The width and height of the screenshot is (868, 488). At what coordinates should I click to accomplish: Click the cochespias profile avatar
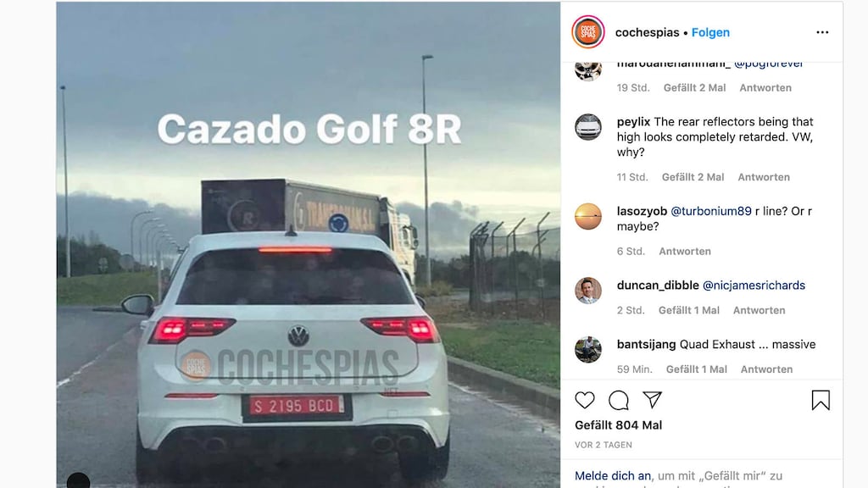click(x=588, y=32)
